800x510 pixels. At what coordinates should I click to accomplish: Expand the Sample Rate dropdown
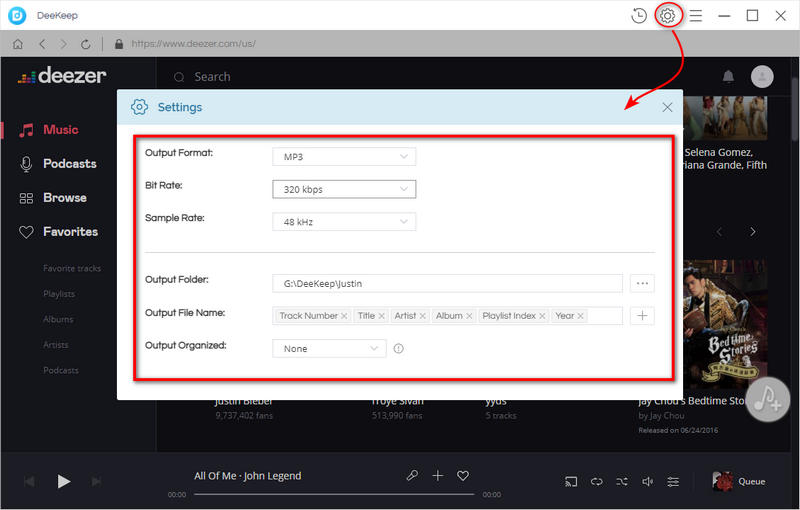(x=344, y=222)
